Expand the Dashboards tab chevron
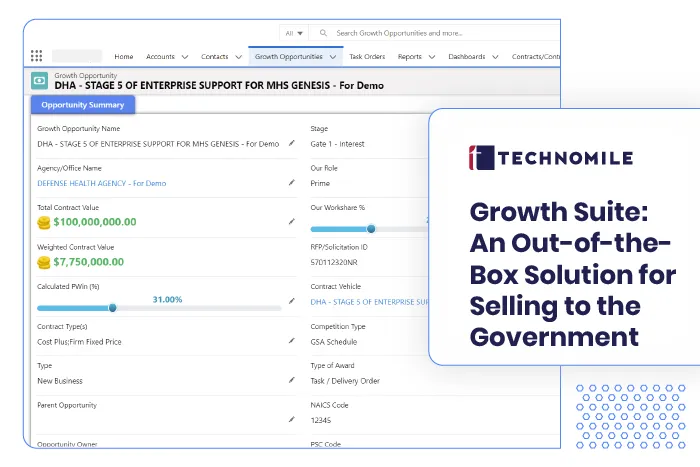700x467 pixels. [495, 57]
